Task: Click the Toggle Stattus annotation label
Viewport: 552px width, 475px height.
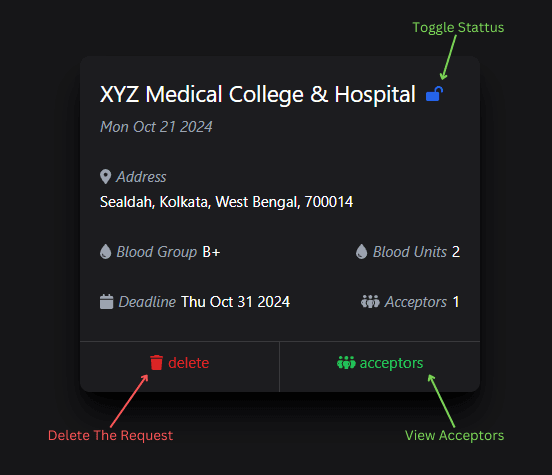Action: pyautogui.click(x=458, y=27)
